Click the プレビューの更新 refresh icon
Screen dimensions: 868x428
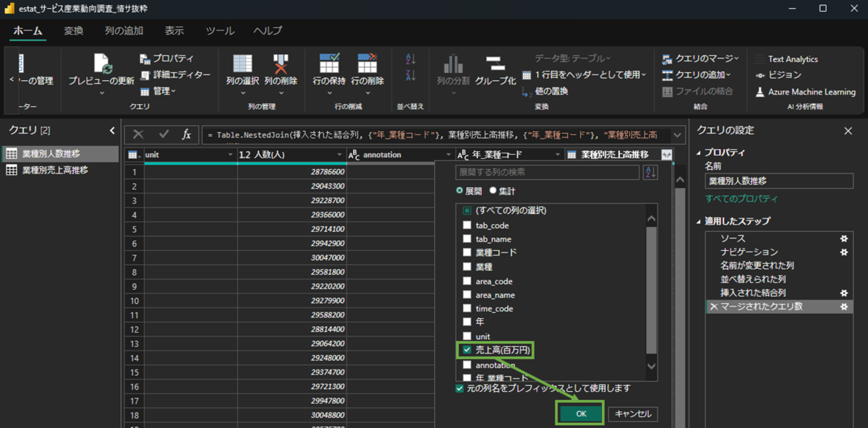[x=101, y=63]
